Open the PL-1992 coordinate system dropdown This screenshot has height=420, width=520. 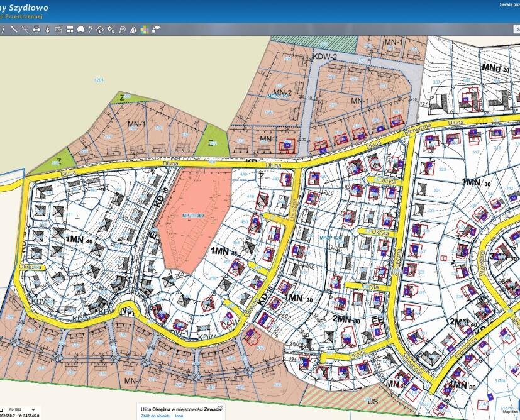(21, 410)
